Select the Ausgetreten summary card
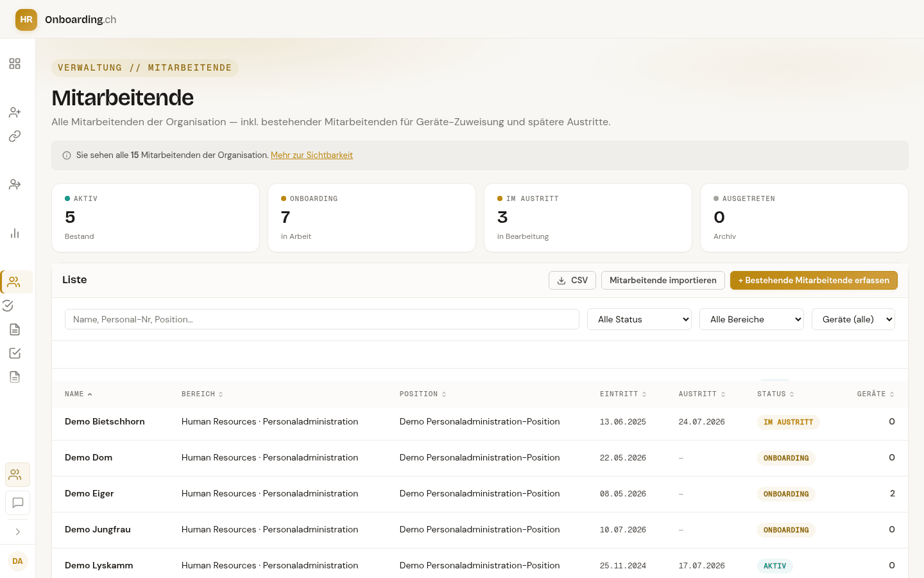This screenshot has height=578, width=924. [x=804, y=218]
